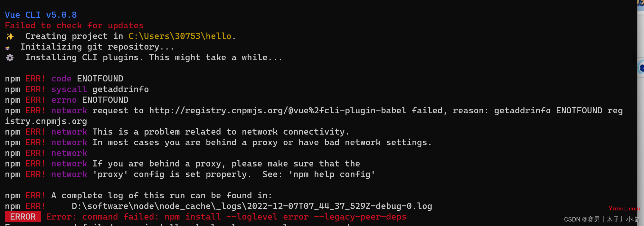This screenshot has height=226, width=644.
Task: Click the sparkle icon beside Creating project
Action: click(x=10, y=36)
